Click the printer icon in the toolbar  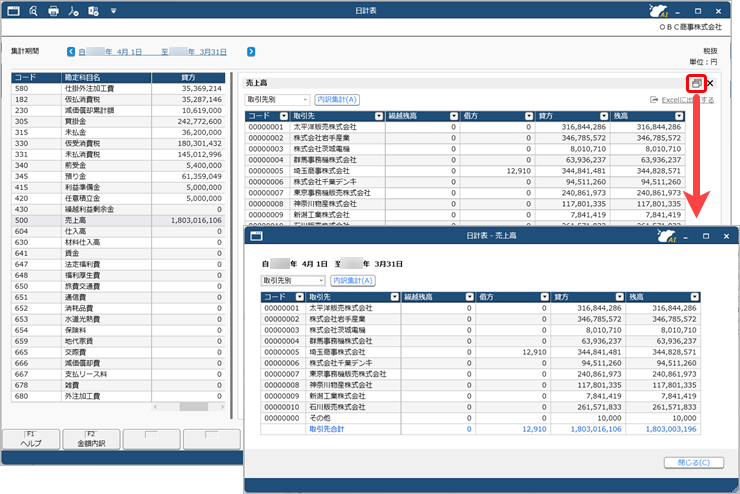(x=53, y=10)
